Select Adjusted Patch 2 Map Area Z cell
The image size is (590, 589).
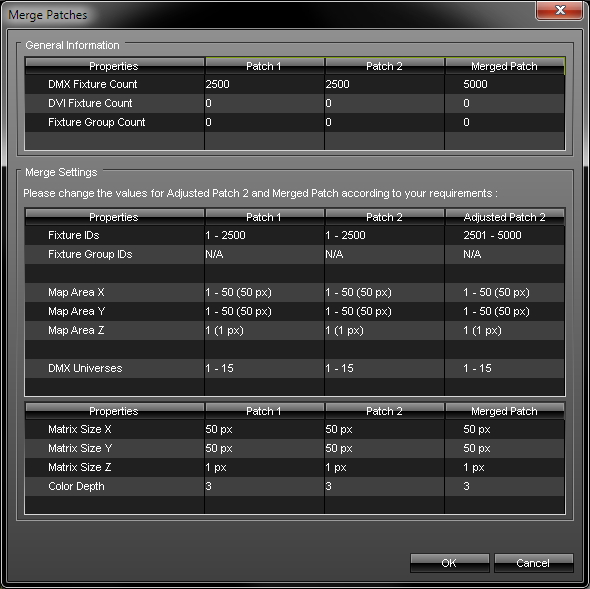(505, 330)
